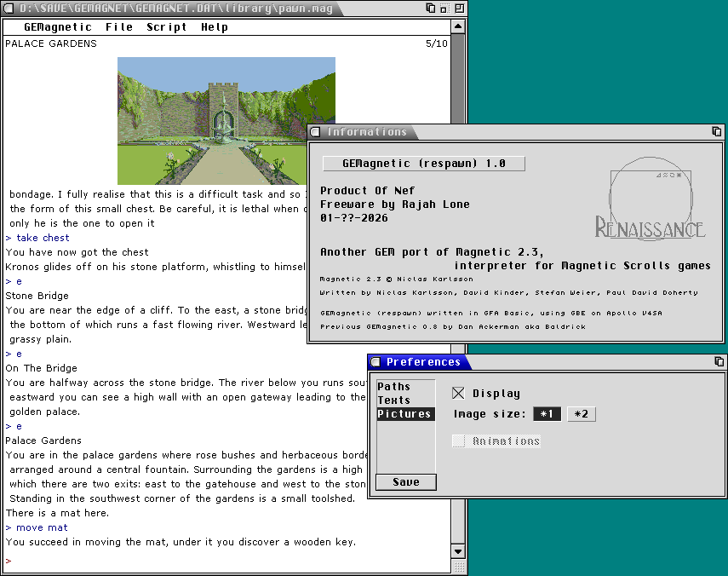
Task: Select image size *2 option
Action: [x=582, y=414]
